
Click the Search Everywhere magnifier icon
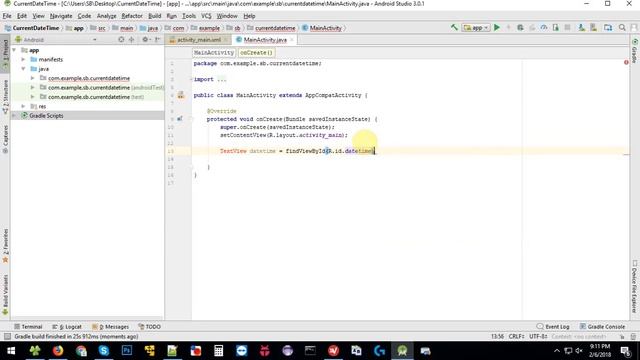622,27
